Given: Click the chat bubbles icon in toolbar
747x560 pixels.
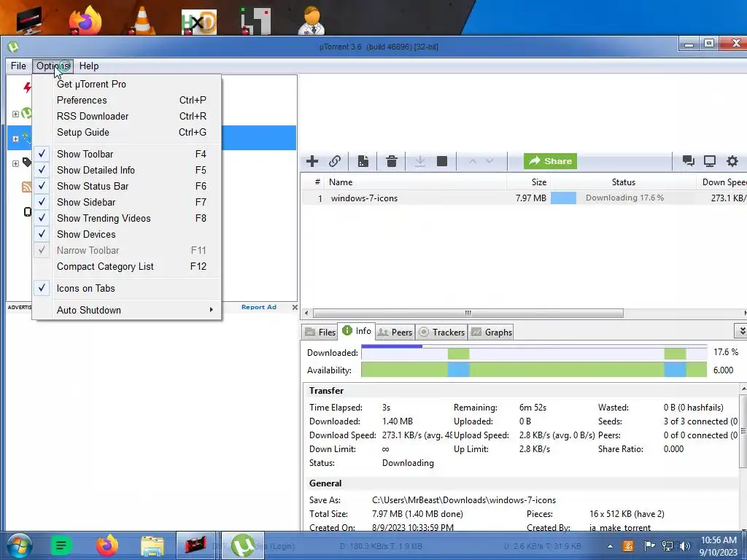Looking at the screenshot, I should 688,161.
